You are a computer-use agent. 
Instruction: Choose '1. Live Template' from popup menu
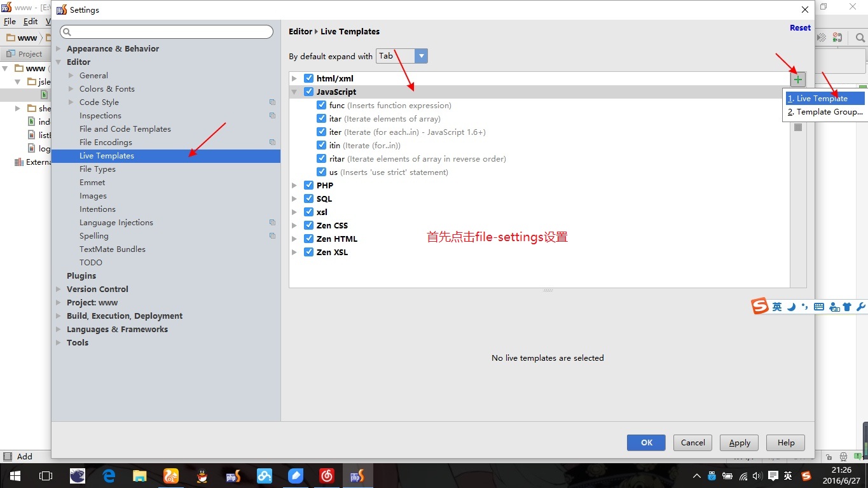coord(825,99)
